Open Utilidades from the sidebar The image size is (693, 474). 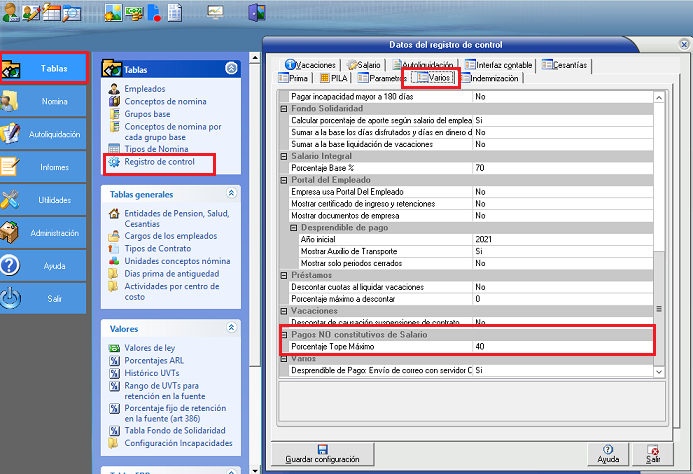[x=43, y=199]
